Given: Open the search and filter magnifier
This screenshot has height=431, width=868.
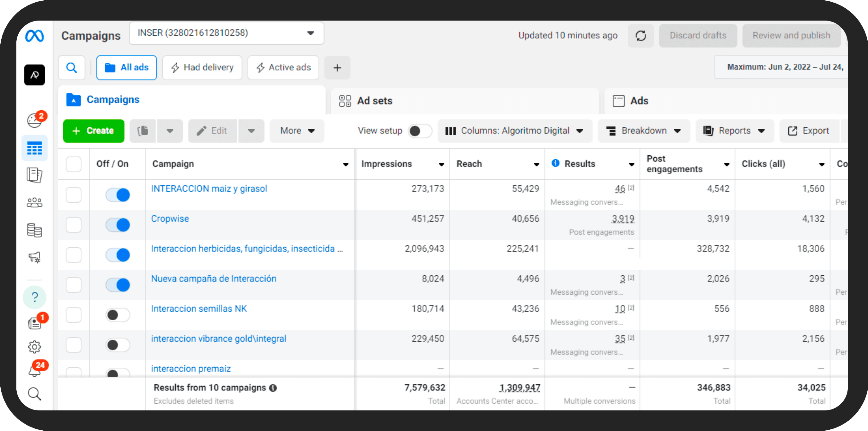Looking at the screenshot, I should point(71,68).
